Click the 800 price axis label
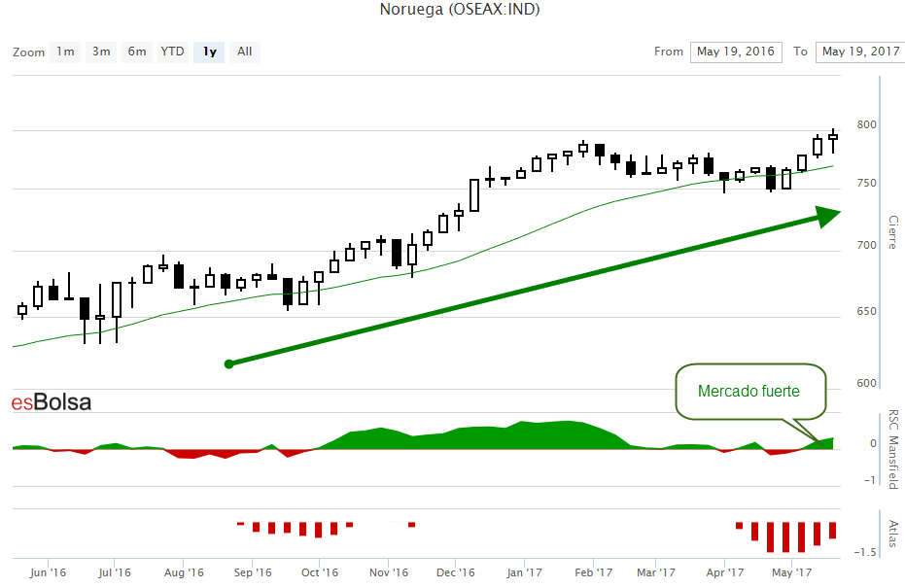Viewport: 905px width, 588px height. [866, 124]
